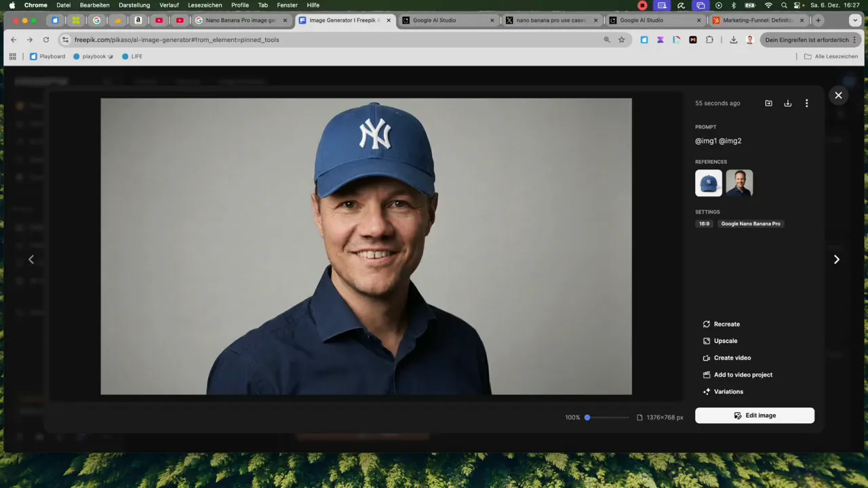Bookmark the page via the star icon
The height and width of the screenshot is (488, 868).
pyautogui.click(x=622, y=39)
